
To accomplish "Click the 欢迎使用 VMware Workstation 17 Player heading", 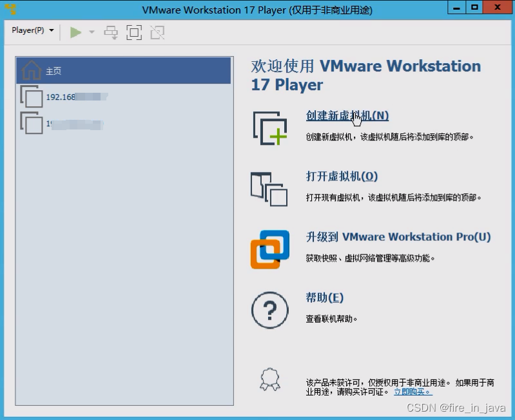I will pyautogui.click(x=366, y=75).
